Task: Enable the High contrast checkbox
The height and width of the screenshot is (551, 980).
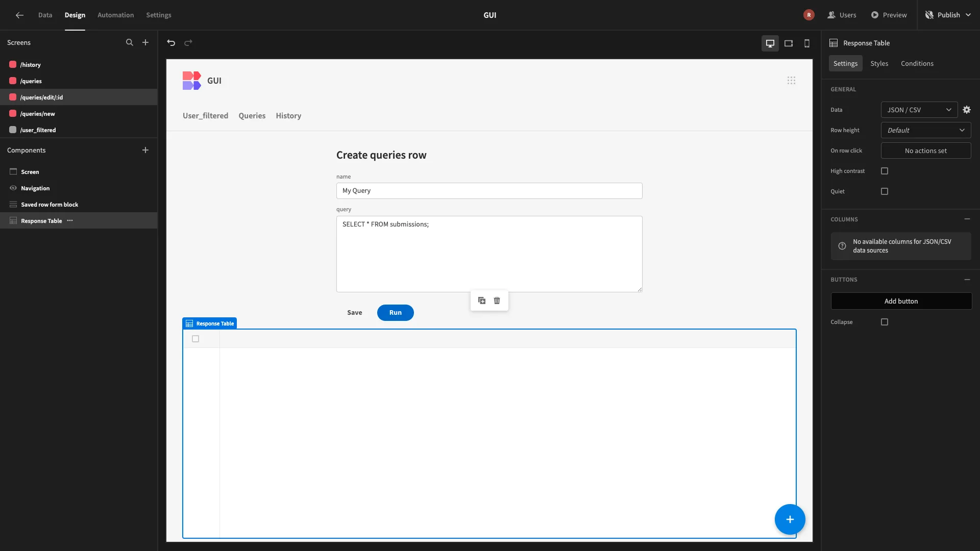Action: [885, 171]
